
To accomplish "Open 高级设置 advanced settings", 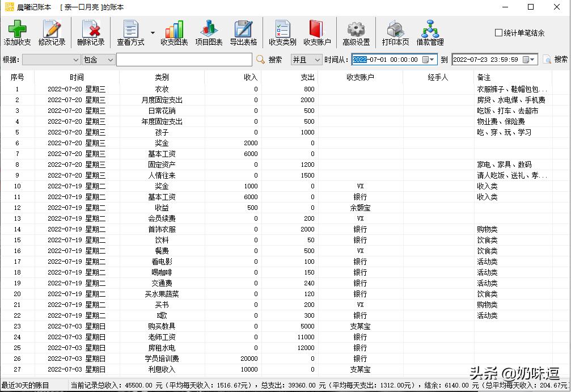I will (355, 32).
